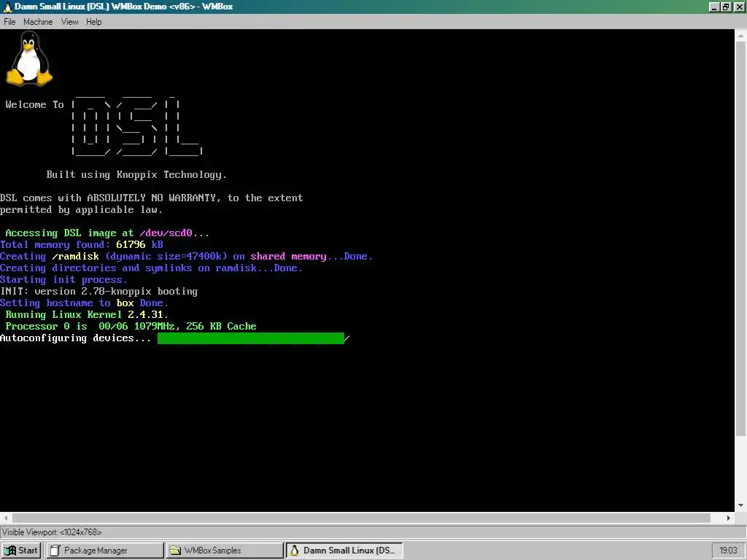Viewport: 747px width, 560px height.
Task: Click the 'Processor 0 is' line
Action: [x=131, y=327]
